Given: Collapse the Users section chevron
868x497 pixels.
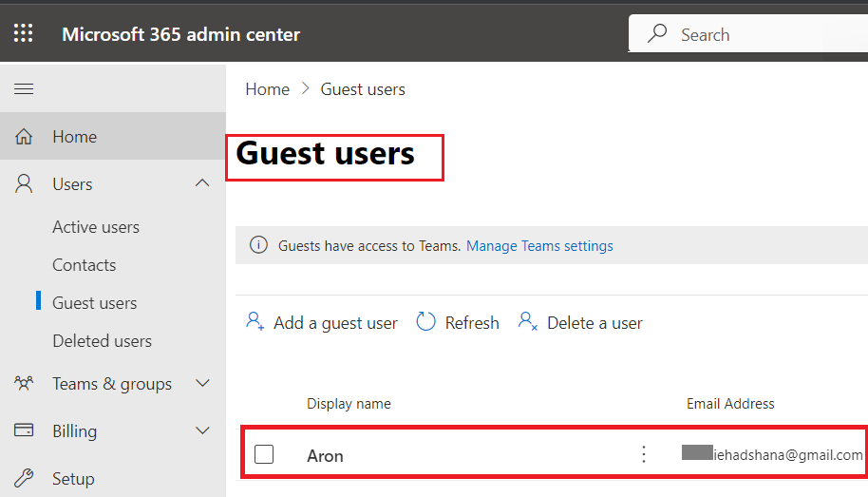Looking at the screenshot, I should click(x=202, y=182).
